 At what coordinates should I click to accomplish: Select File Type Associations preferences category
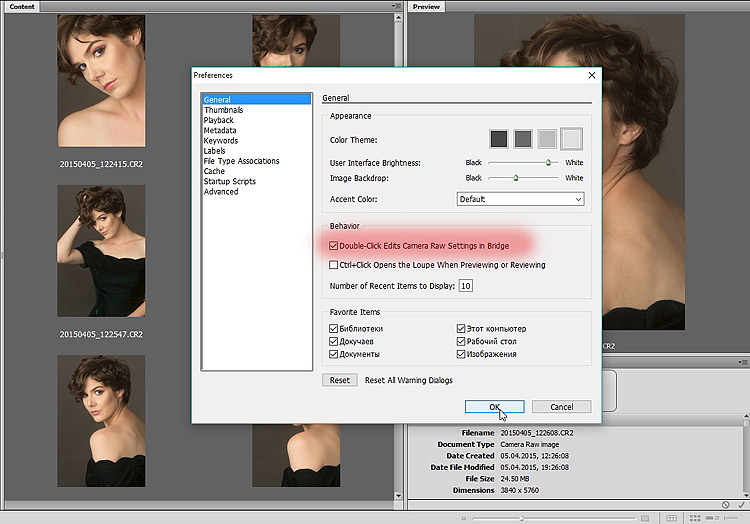(241, 161)
